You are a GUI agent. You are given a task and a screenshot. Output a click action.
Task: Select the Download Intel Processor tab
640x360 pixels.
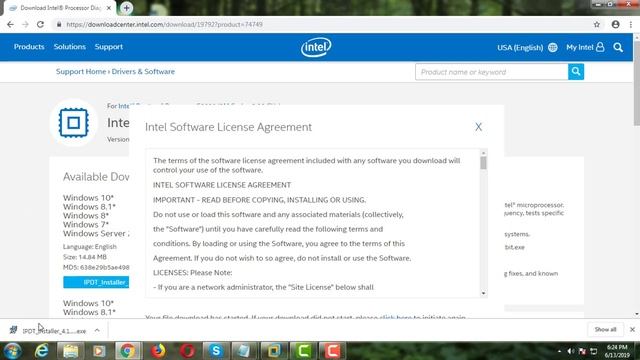(x=59, y=8)
